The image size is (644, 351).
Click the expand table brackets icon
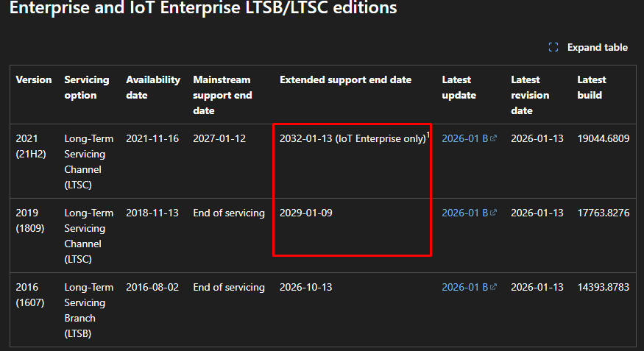click(553, 47)
